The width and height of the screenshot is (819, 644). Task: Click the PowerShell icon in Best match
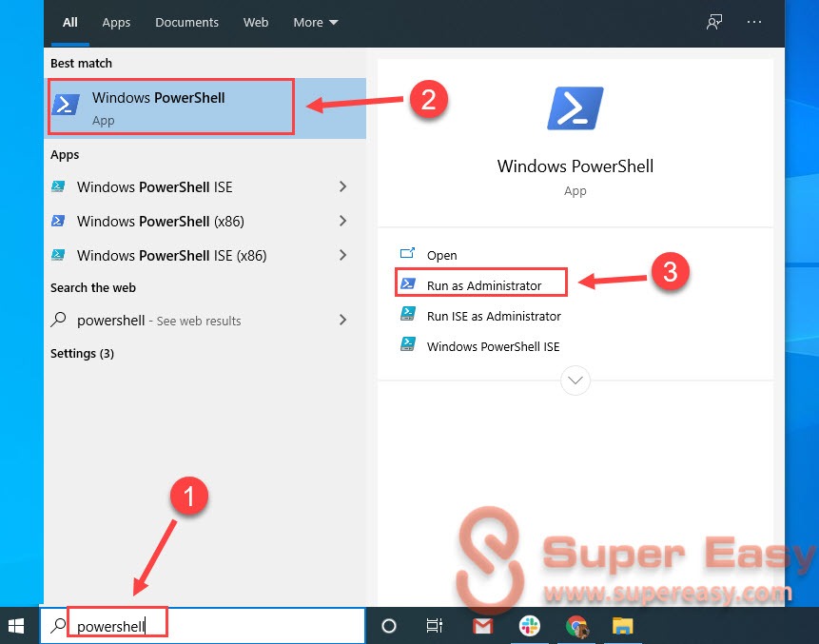point(66,105)
